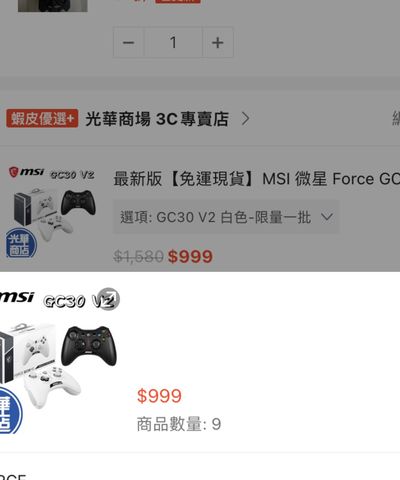The width and height of the screenshot is (400, 480).
Task: Tap the MSI shield logo on cart thumbnail
Action: tap(13, 172)
